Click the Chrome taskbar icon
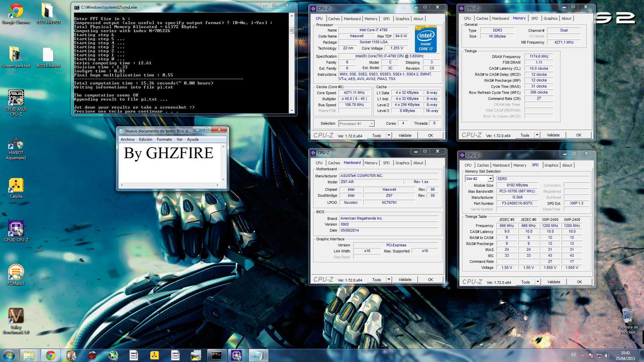Viewport: 644px width, 362px height. point(51,355)
